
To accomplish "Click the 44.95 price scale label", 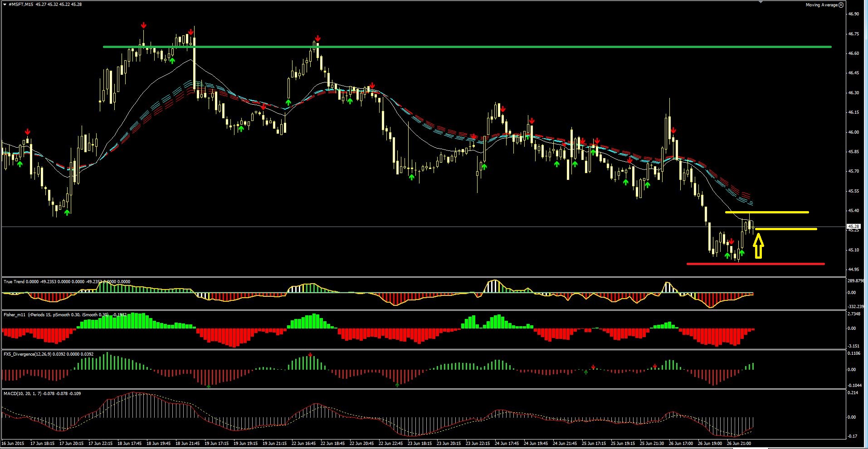I will pos(853,270).
